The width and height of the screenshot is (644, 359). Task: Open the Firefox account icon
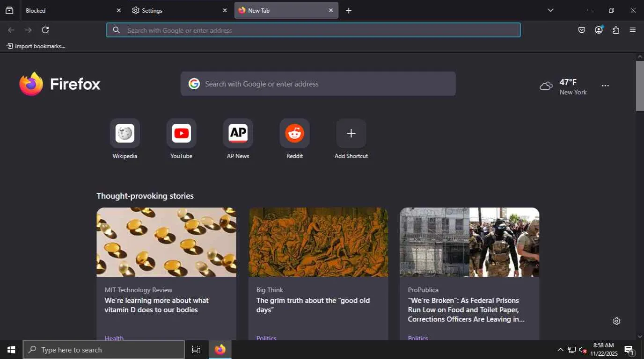click(599, 30)
